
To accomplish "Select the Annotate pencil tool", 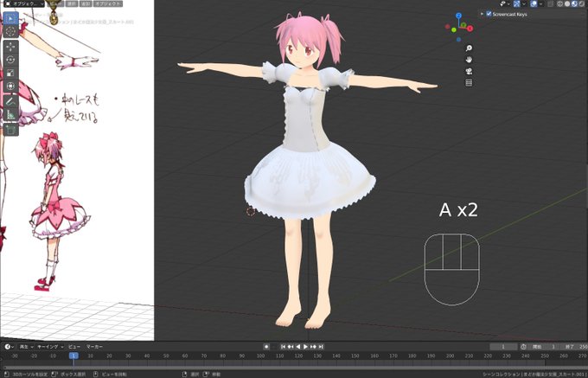I will click(10, 101).
